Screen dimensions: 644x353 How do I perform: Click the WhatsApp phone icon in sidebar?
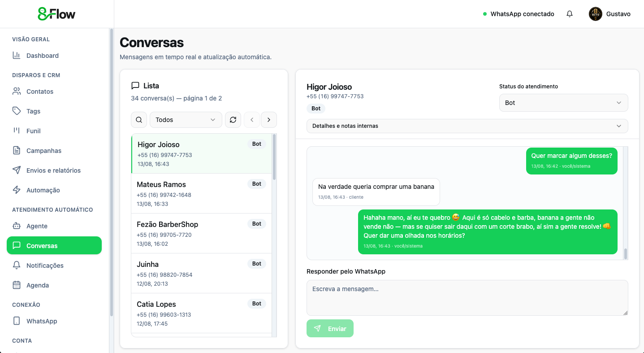pos(17,321)
